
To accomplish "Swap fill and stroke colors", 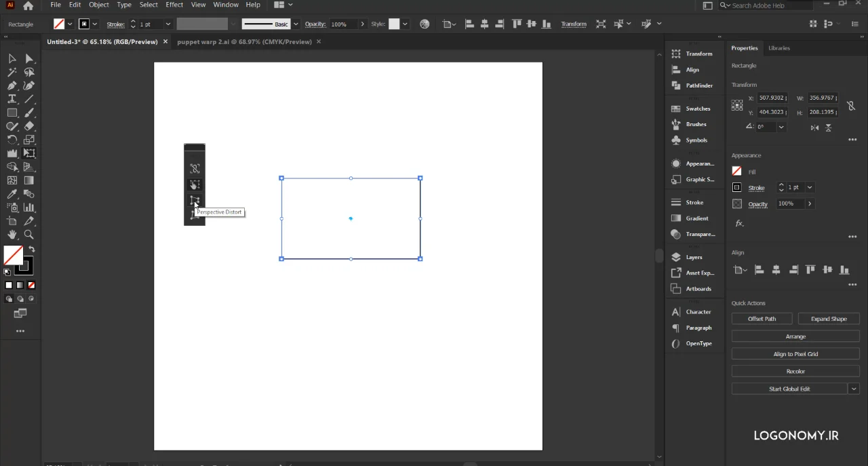I will [x=31, y=250].
